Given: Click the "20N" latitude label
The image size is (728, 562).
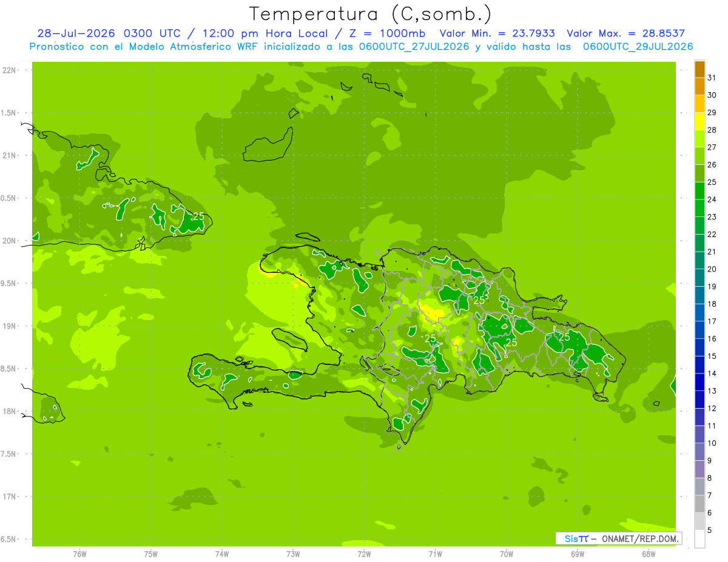Looking at the screenshot, I should click(x=10, y=241).
